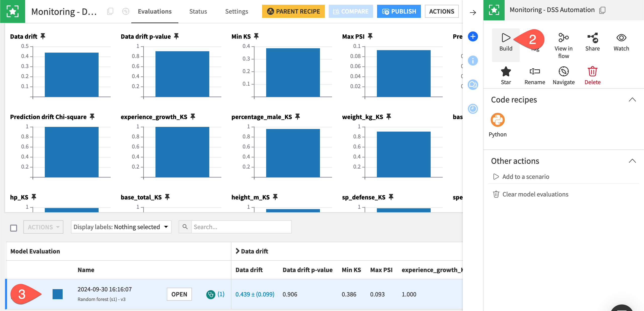Click the 0.439 ± (0.099) data drift value
This screenshot has width=644, height=311.
[255, 294]
